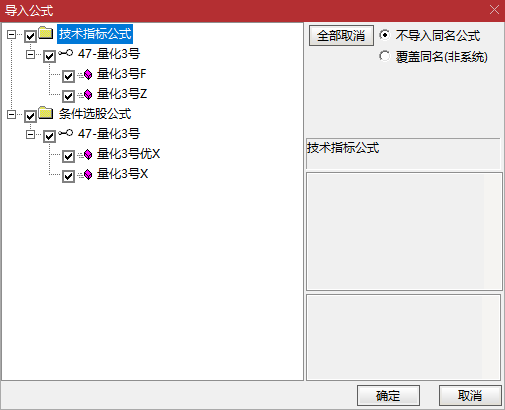The image size is (505, 410).
Task: Click the folder icon of 条件选股公式
Action: pyautogui.click(x=46, y=113)
